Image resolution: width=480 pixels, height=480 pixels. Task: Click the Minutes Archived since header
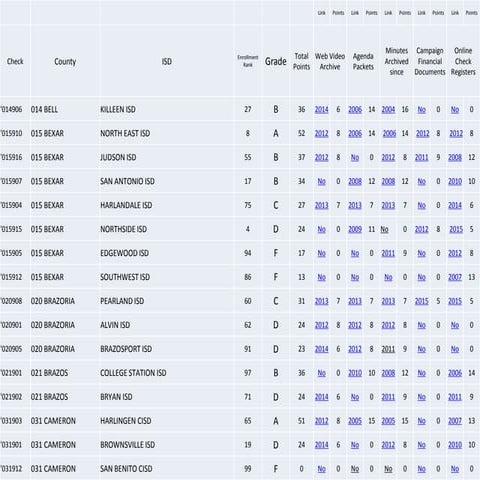click(396, 61)
